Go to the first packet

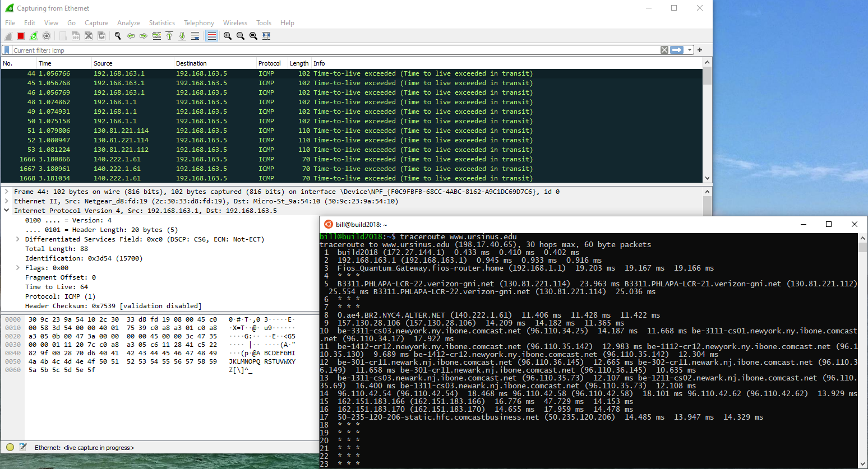pyautogui.click(x=169, y=36)
